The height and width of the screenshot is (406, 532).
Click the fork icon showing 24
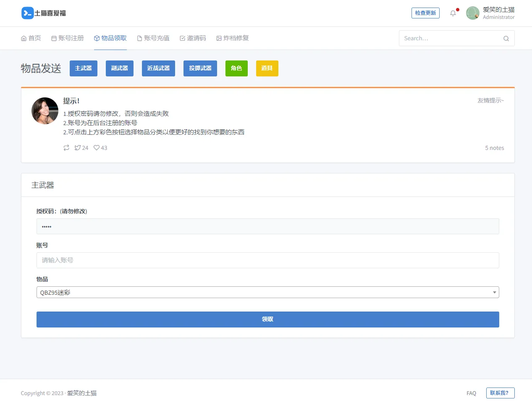(x=78, y=148)
